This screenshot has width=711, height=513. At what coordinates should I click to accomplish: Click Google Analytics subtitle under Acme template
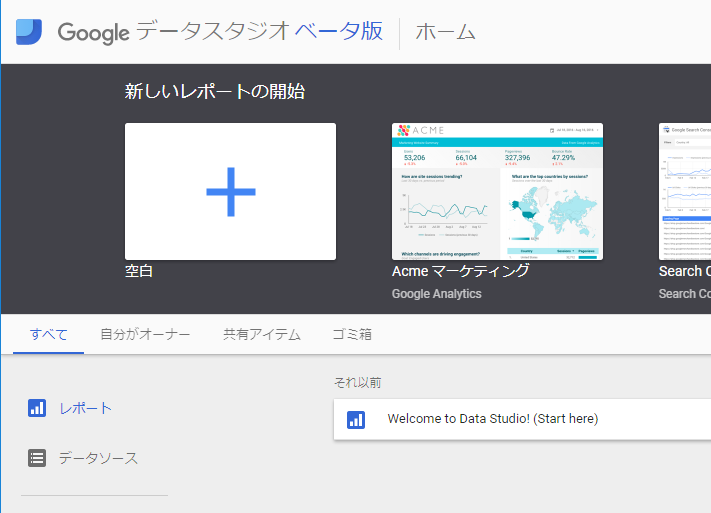coord(437,294)
